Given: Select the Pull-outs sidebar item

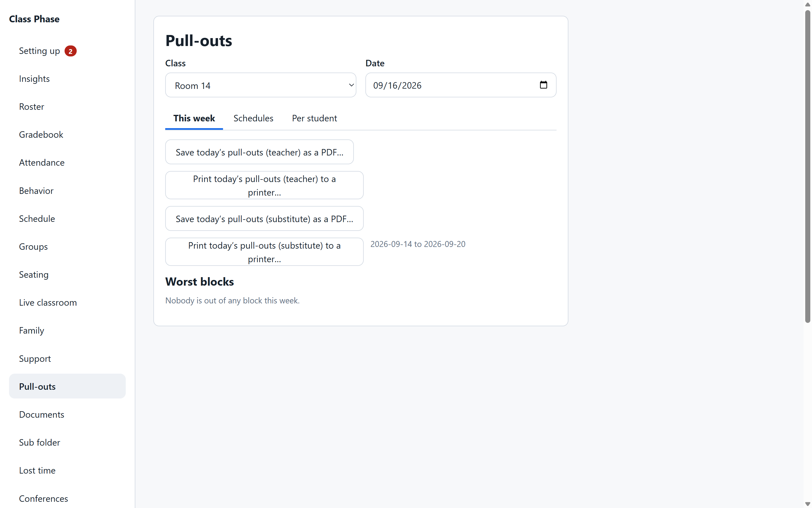Looking at the screenshot, I should [67, 386].
